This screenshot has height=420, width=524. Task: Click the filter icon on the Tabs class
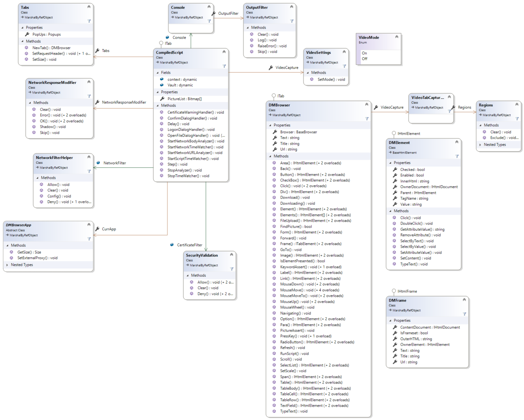pyautogui.click(x=89, y=21)
